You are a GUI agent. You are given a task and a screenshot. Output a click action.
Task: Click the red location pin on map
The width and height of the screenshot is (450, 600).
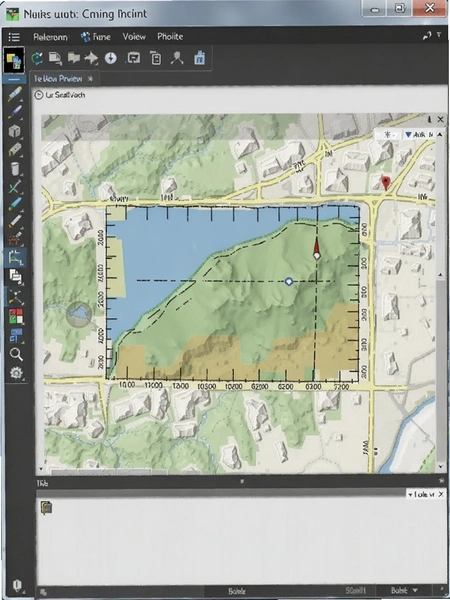click(x=386, y=183)
